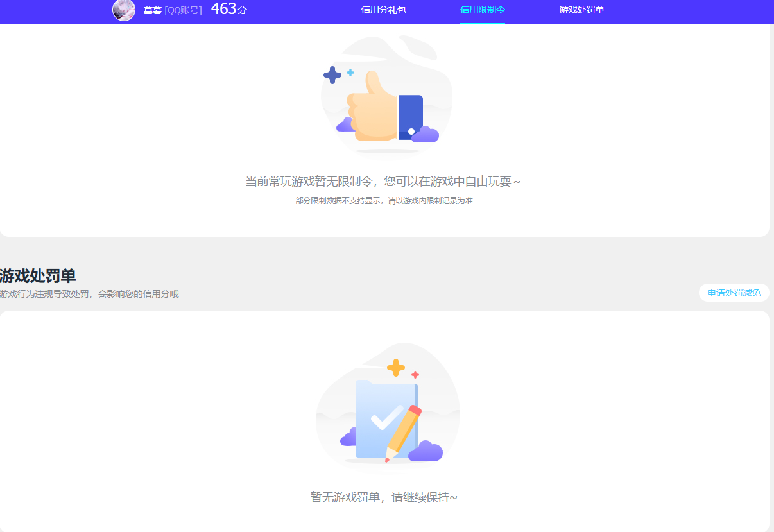The width and height of the screenshot is (774, 532).
Task: Switch to the 游戏处罚单 tab
Action: pyautogui.click(x=581, y=10)
